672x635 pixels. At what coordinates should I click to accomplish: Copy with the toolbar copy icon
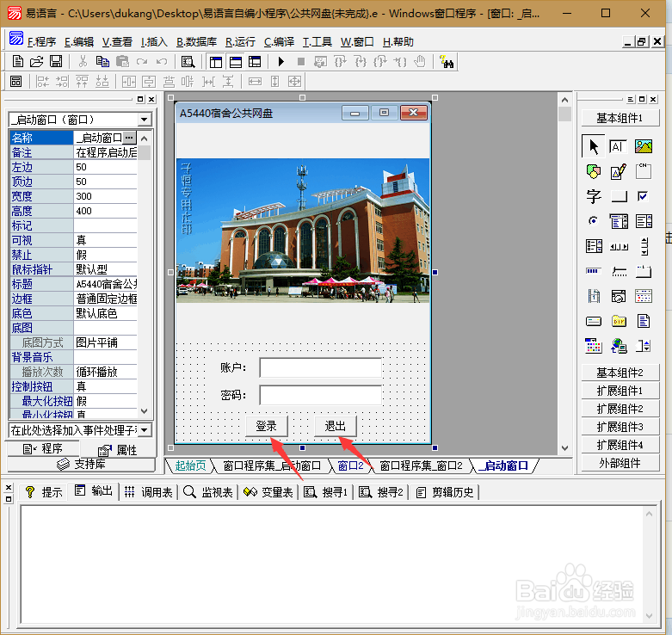102,62
